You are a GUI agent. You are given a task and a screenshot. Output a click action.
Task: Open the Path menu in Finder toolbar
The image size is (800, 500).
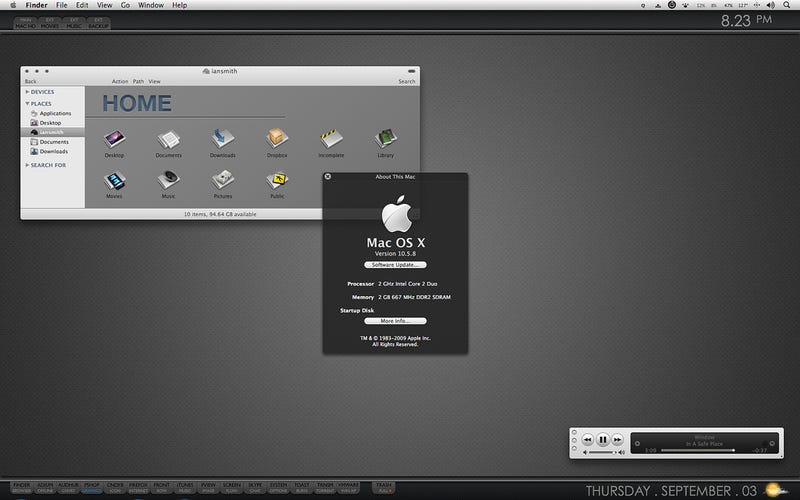coord(138,82)
